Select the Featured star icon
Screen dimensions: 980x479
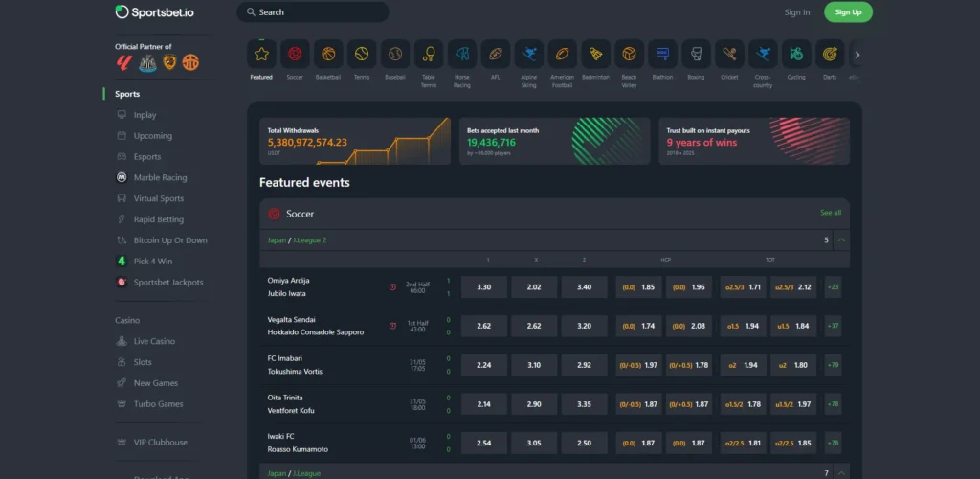pyautogui.click(x=261, y=55)
